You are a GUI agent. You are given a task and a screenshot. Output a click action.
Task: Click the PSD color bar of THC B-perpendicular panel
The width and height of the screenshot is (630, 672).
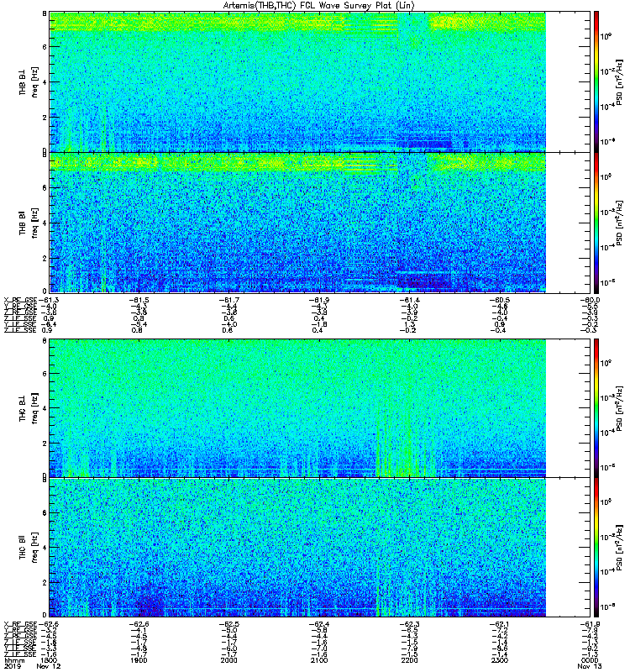596,407
